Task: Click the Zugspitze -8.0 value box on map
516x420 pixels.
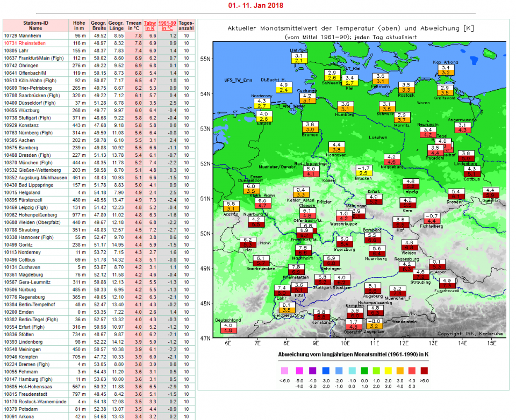Action: pyautogui.click(x=375, y=323)
